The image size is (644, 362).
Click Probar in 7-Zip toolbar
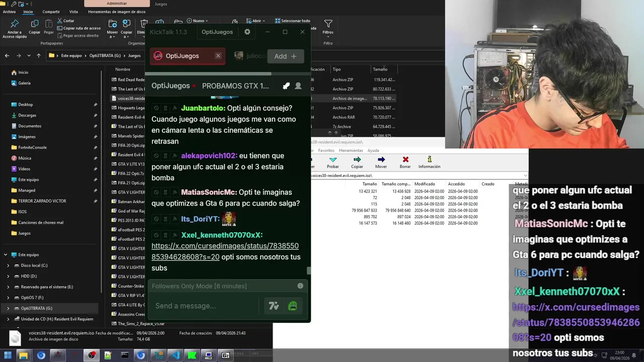pos(333,162)
